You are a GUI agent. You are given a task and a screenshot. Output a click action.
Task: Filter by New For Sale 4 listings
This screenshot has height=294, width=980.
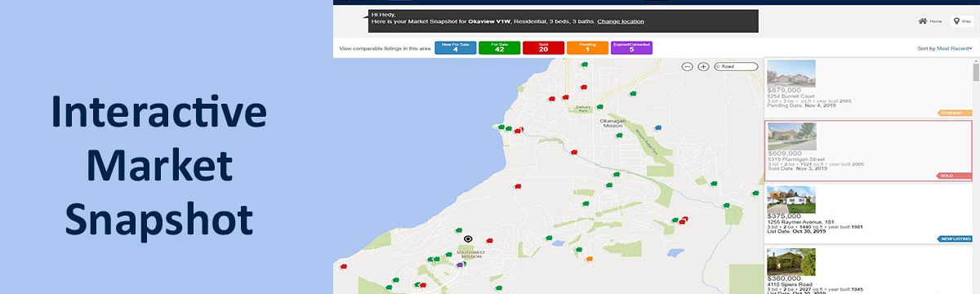456,47
